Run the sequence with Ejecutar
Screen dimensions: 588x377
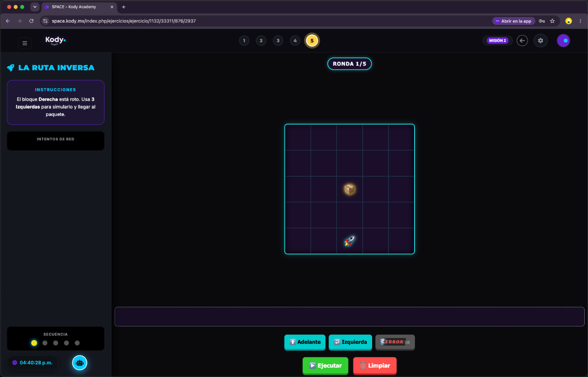325,366
